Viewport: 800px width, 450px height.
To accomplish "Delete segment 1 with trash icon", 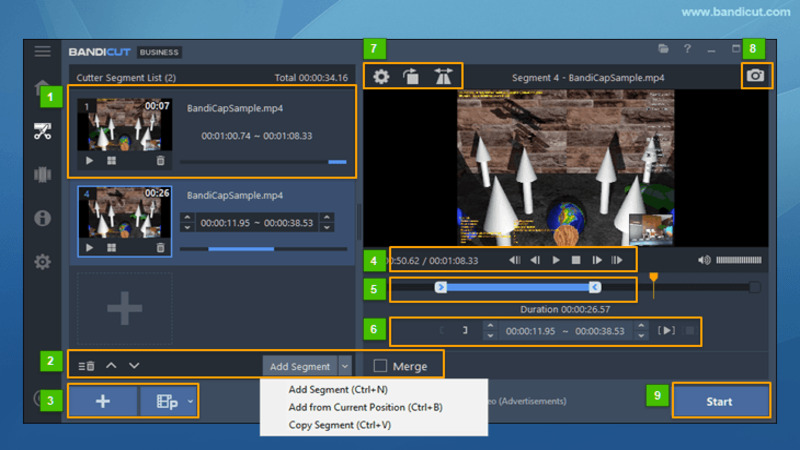I will (x=160, y=161).
